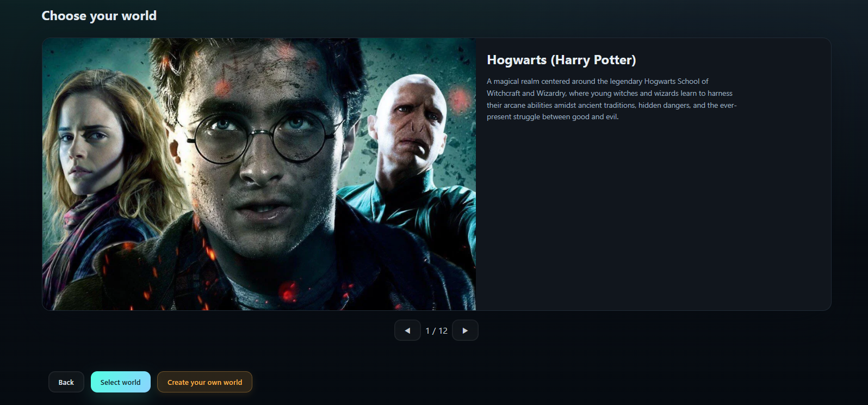Click the "Choose your world" heading
This screenshot has height=405, width=868.
click(x=99, y=16)
